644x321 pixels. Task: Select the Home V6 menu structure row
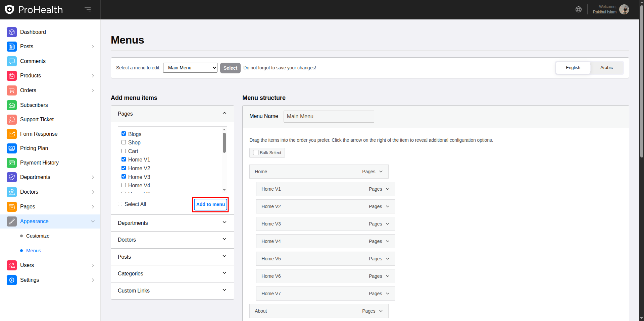tap(326, 276)
